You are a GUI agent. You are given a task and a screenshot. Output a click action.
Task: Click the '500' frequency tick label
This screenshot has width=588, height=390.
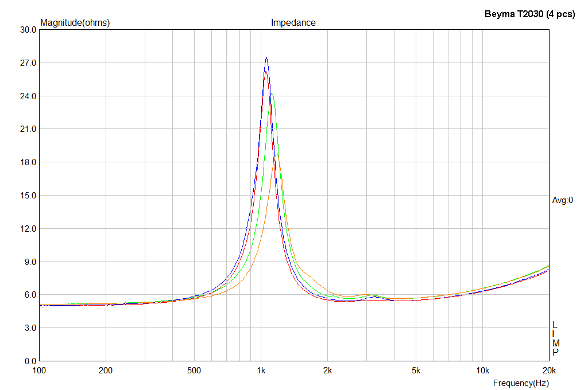[194, 370]
